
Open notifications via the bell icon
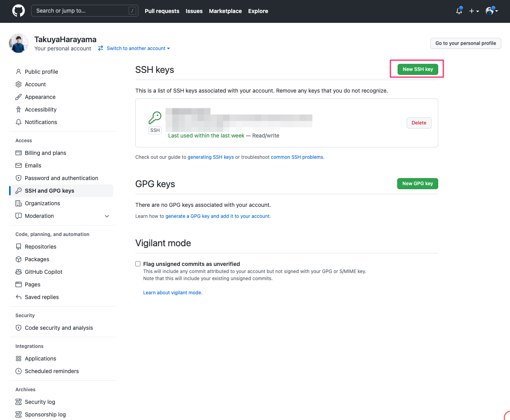pos(458,11)
